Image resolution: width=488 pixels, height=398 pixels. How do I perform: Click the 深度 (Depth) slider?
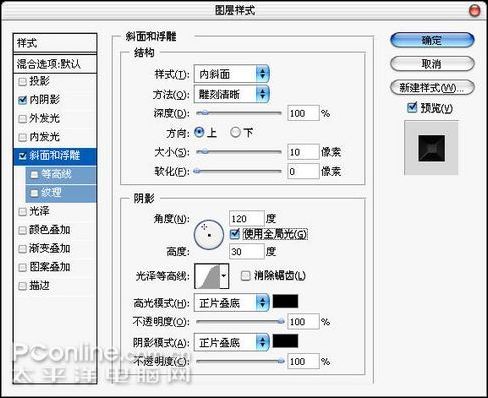point(239,113)
